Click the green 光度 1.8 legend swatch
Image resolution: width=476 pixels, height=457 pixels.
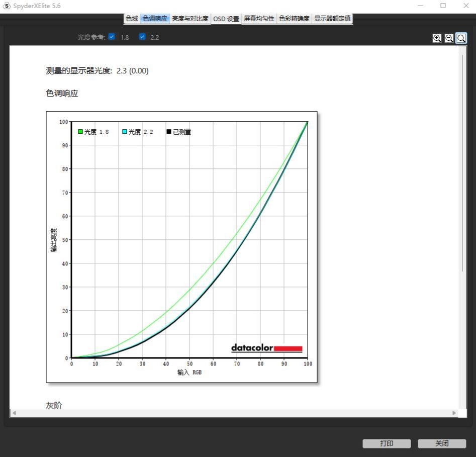coord(80,132)
